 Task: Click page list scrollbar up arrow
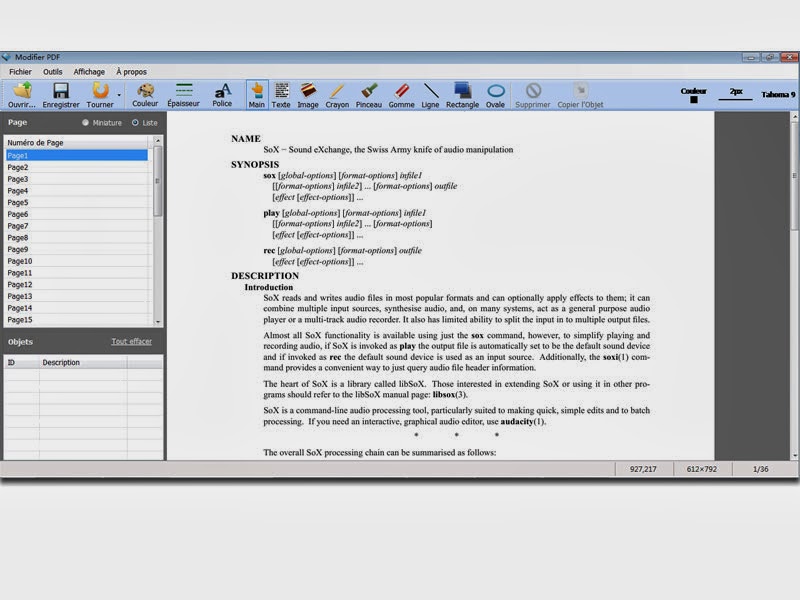[158, 140]
